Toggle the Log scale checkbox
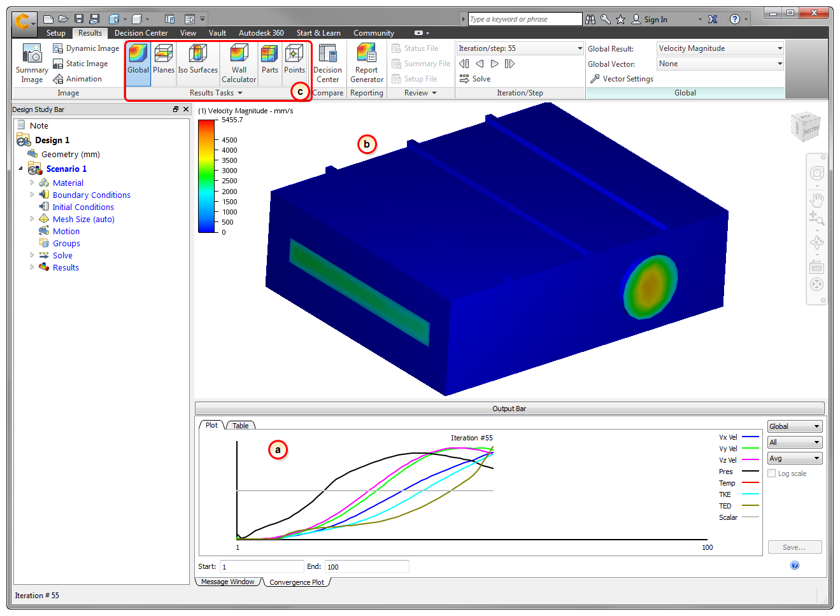This screenshot has width=840, height=616. [x=772, y=473]
